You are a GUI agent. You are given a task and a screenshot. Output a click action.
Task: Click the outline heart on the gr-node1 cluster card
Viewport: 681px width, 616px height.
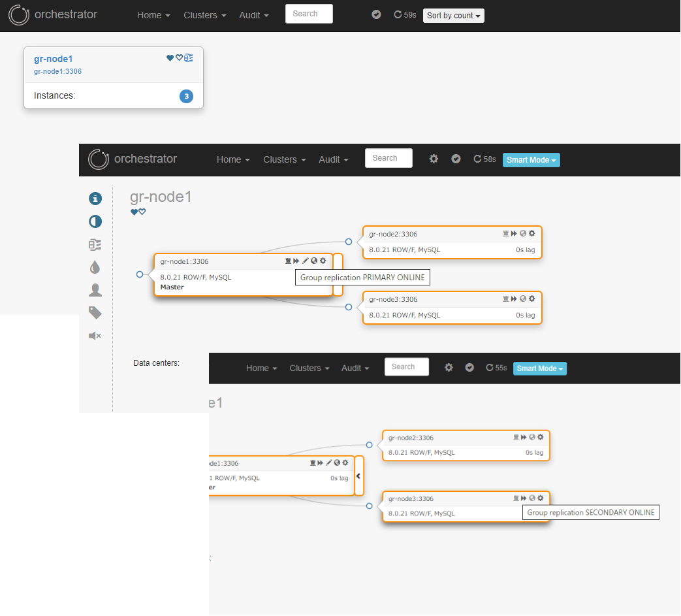point(179,57)
